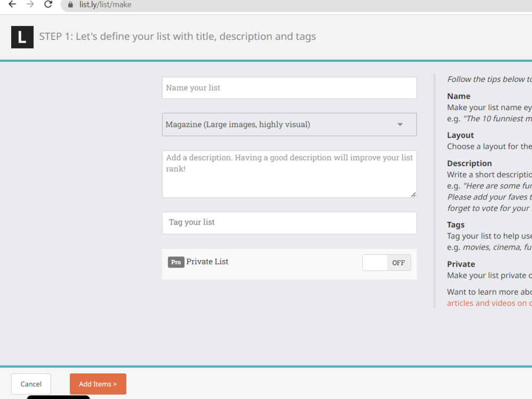Click the description box resize handle
This screenshot has height=399, width=532.
click(x=413, y=194)
